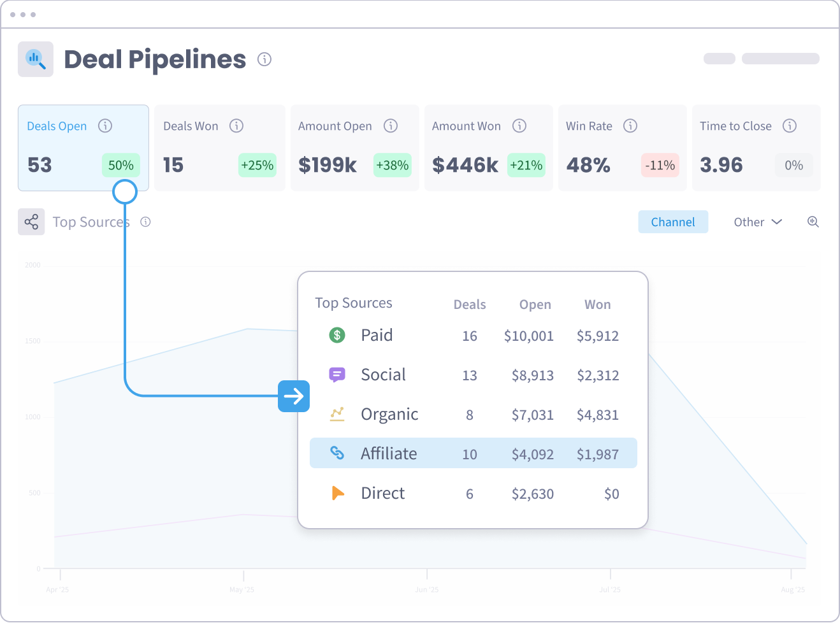This screenshot has height=623, width=840.
Task: Expand the Other dropdown
Action: coord(758,222)
